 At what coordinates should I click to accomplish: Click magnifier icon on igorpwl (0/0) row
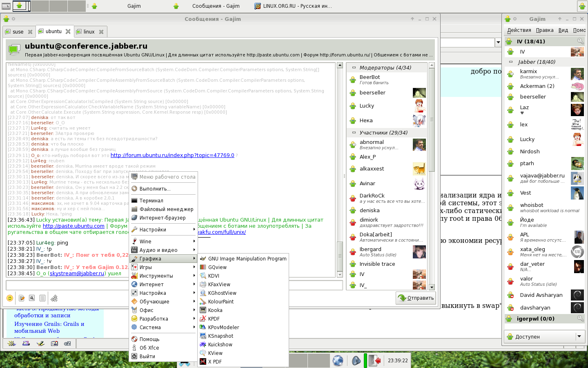pyautogui.click(x=580, y=319)
